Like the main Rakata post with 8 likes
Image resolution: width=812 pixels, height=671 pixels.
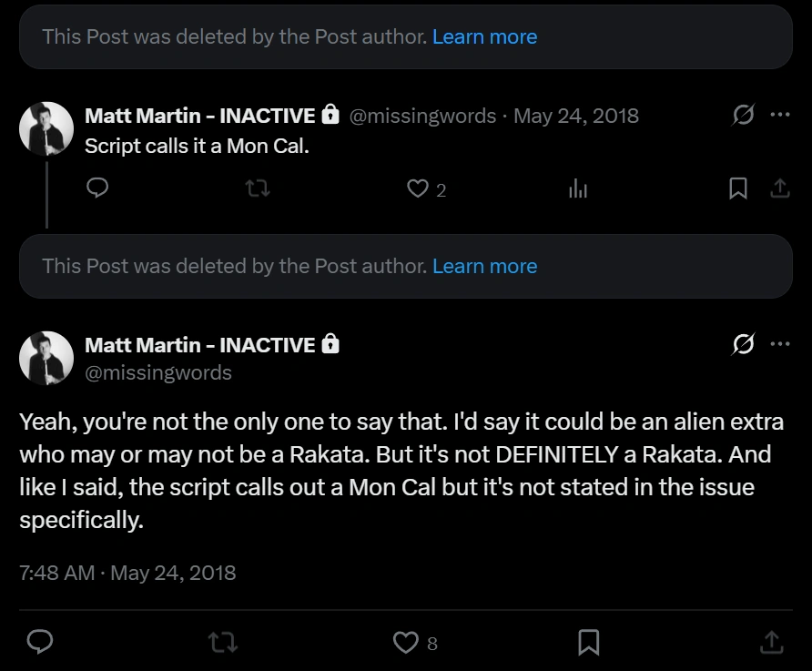coord(405,642)
